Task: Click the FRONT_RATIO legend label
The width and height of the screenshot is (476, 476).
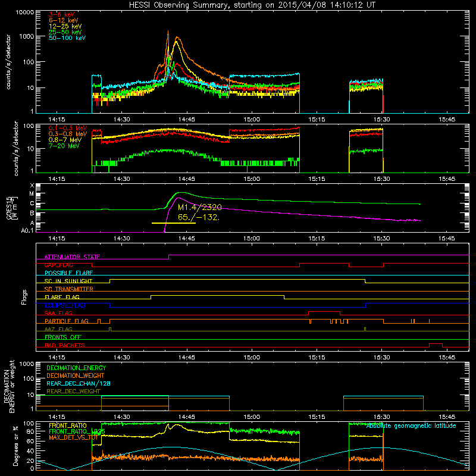Action: click(x=68, y=425)
